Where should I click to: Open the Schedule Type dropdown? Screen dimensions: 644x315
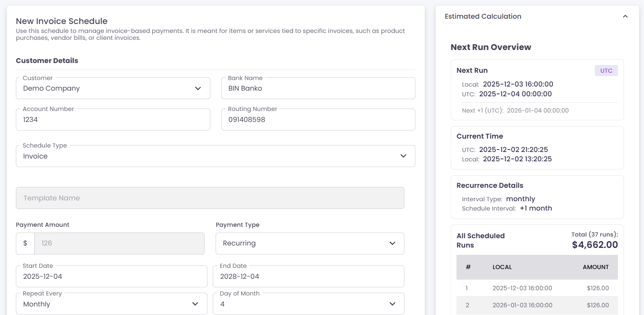(215, 156)
